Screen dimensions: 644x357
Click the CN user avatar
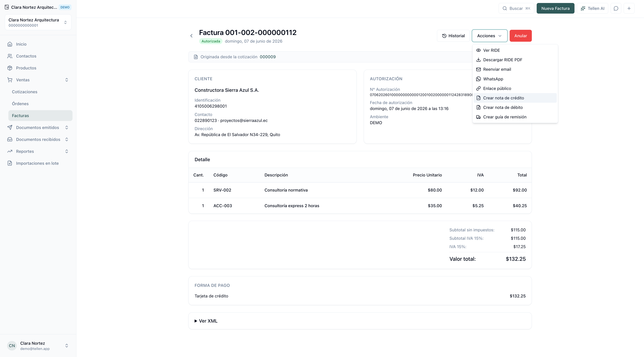pos(12,346)
